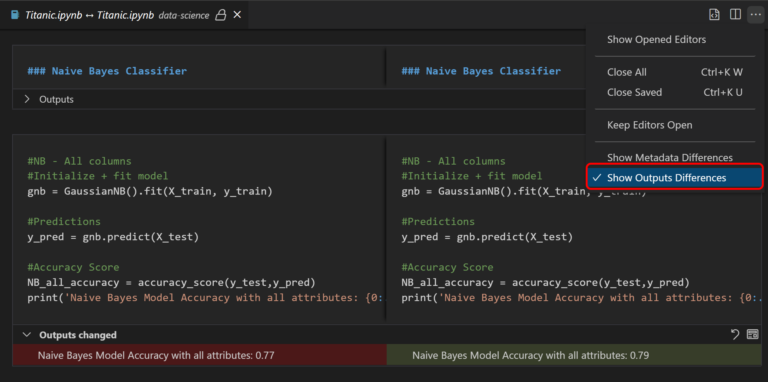Click the right '#Predictions' comment

click(438, 222)
